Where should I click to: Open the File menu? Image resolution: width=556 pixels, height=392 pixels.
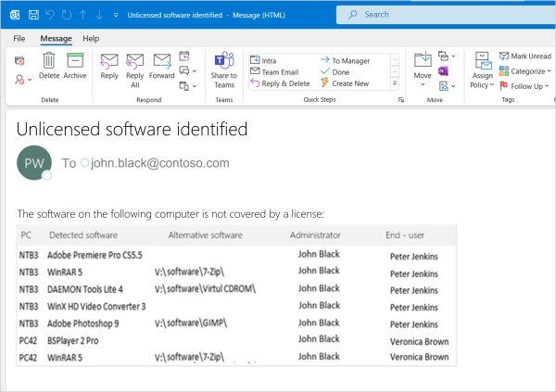19,38
